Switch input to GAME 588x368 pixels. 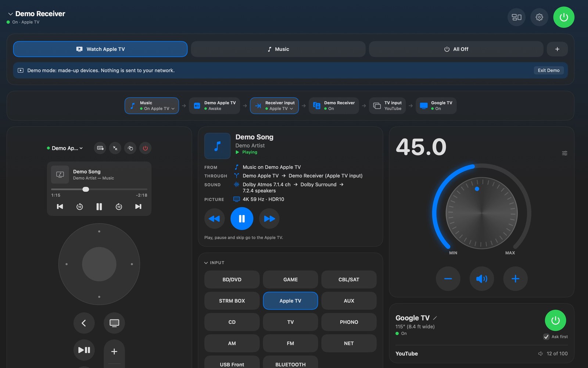click(290, 280)
